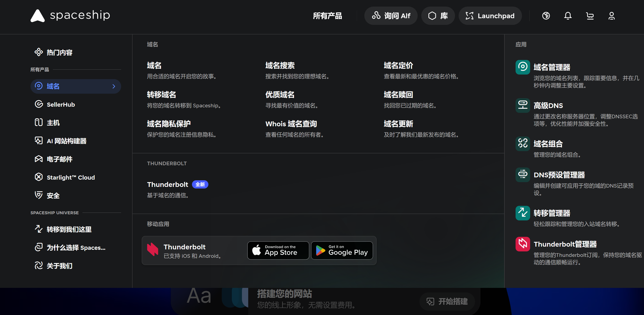The width and height of the screenshot is (644, 315).
Task: Click the 域名 sidebar category icon
Action: coord(38,86)
